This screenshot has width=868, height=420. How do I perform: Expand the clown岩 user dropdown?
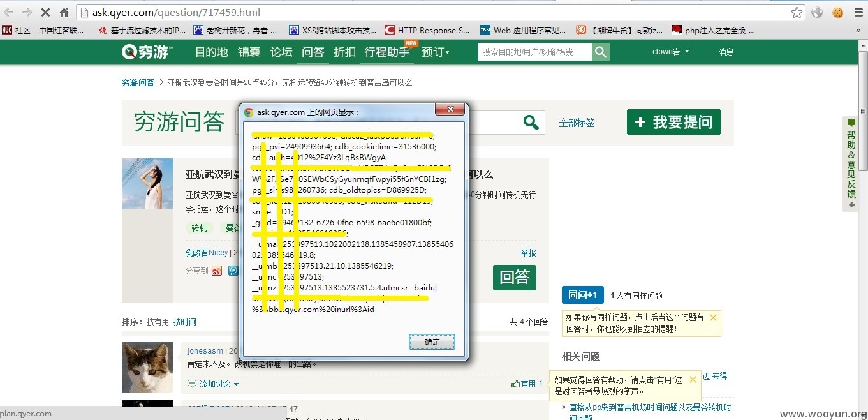coord(670,52)
